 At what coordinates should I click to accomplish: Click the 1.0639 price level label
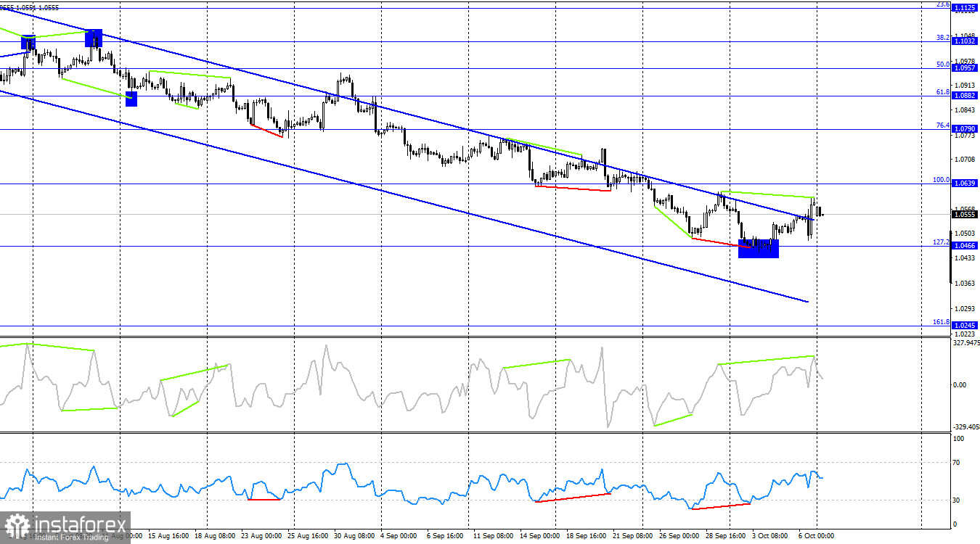point(965,184)
